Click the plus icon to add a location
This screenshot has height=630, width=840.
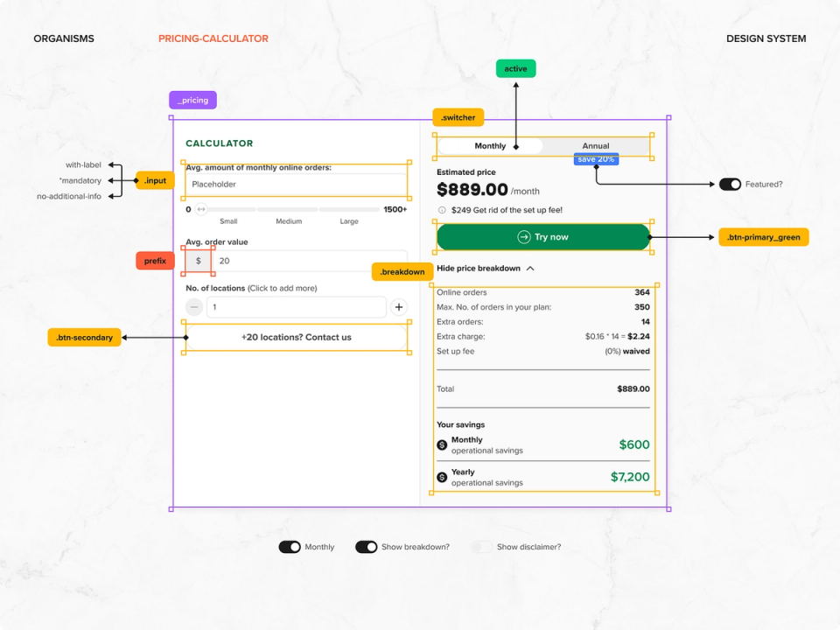tap(399, 307)
